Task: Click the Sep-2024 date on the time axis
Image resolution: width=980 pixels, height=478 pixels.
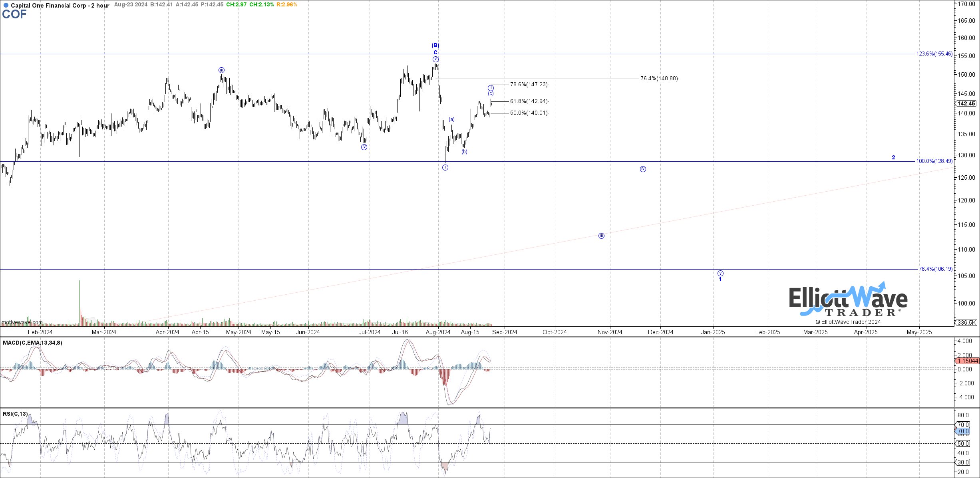Action: pos(505,332)
